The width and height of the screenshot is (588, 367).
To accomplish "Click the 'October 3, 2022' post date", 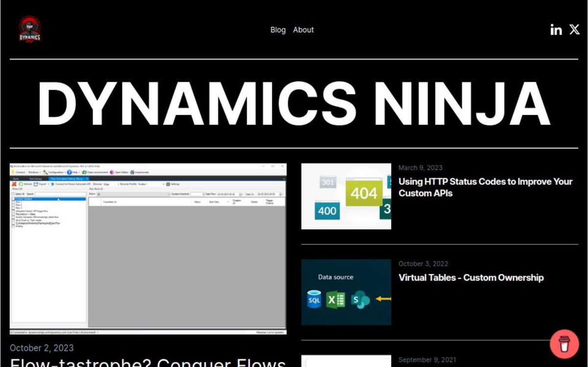I will click(423, 264).
